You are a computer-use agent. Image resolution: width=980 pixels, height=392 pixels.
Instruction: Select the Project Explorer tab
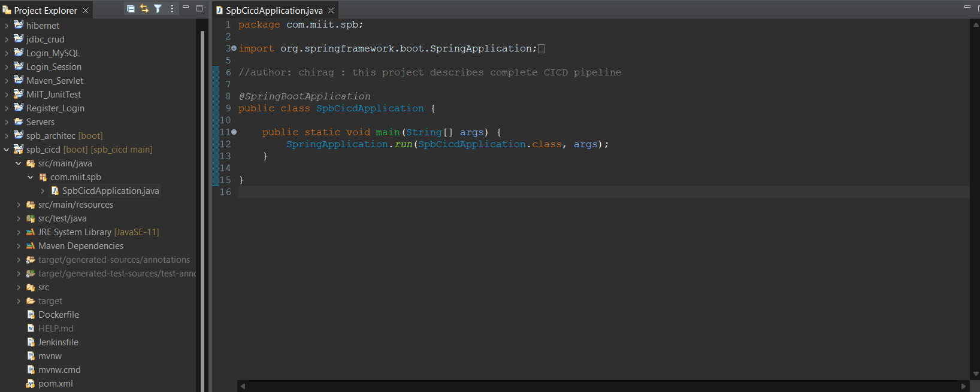46,11
